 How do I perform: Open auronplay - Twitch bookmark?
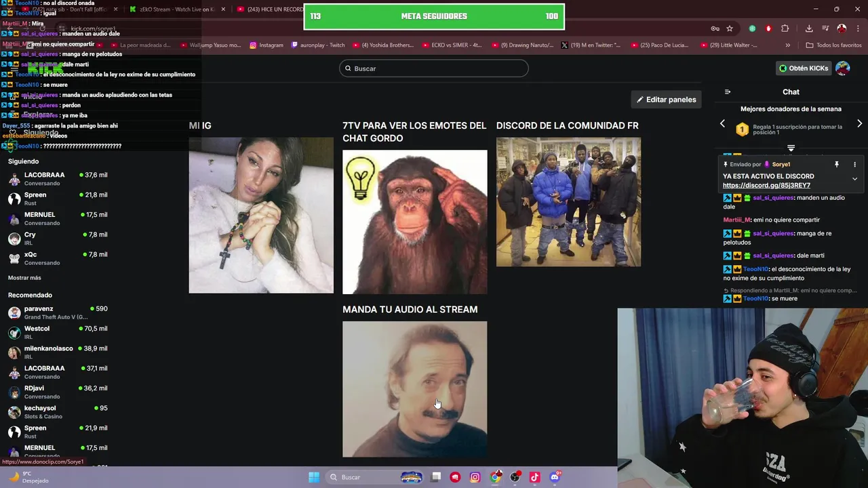318,45
